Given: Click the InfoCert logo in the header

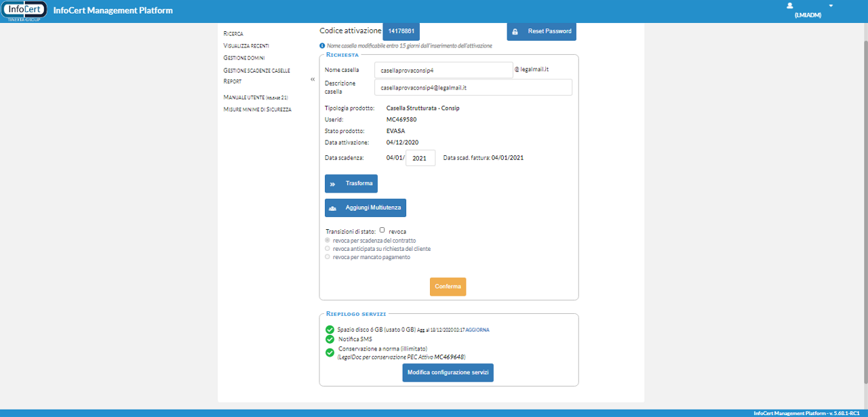Looking at the screenshot, I should pos(24,11).
